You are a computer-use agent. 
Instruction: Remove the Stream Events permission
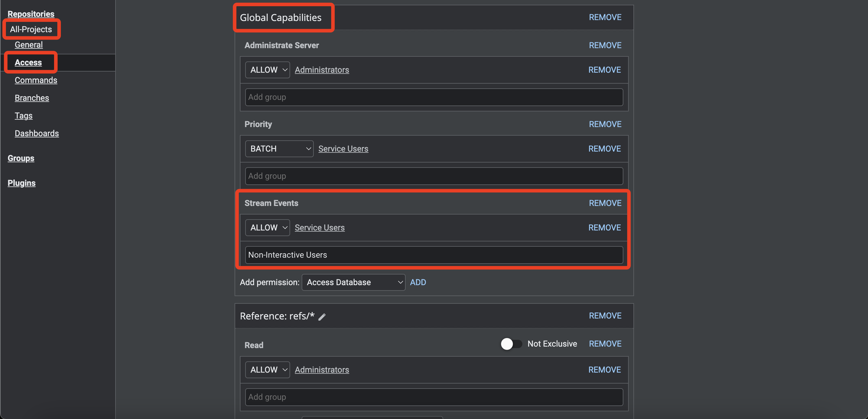605,203
